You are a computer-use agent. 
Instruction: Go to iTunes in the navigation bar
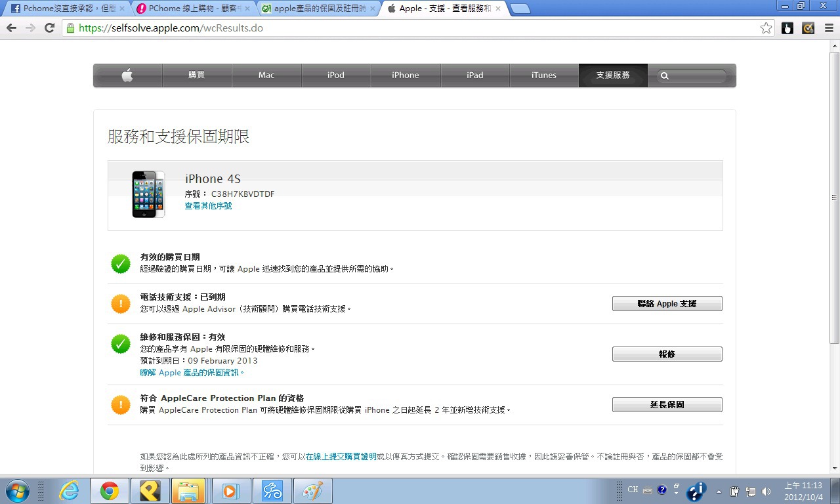pyautogui.click(x=544, y=75)
